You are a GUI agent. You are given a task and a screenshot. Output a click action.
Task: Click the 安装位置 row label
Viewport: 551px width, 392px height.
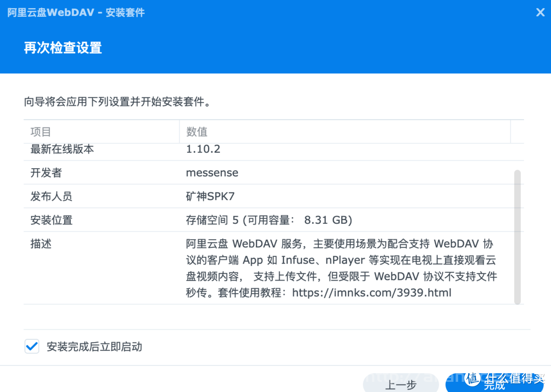coord(52,220)
